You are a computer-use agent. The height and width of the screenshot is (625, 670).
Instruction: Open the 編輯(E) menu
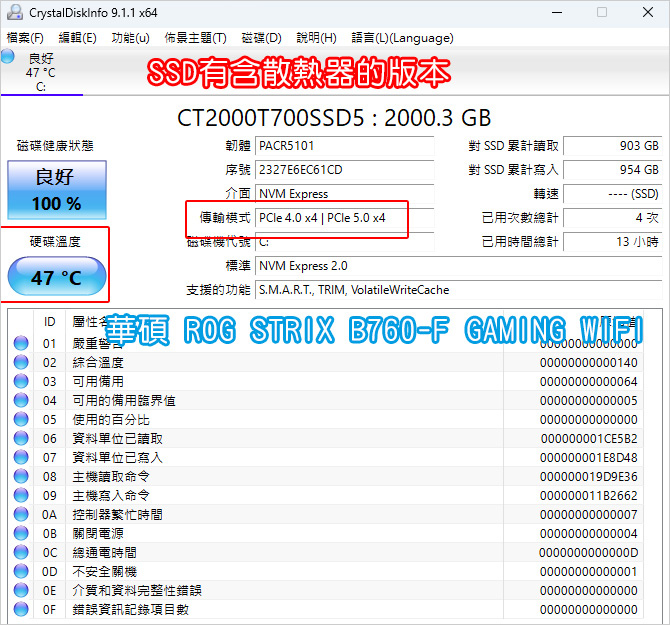pos(77,38)
